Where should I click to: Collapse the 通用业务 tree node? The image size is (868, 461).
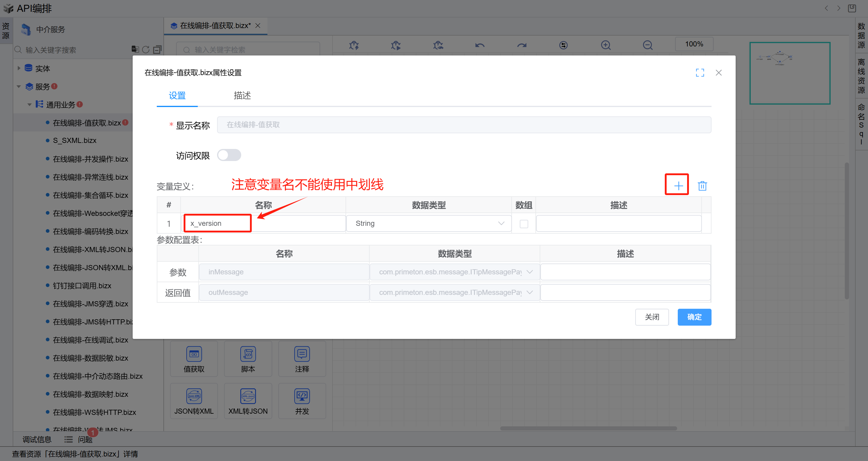coord(29,104)
